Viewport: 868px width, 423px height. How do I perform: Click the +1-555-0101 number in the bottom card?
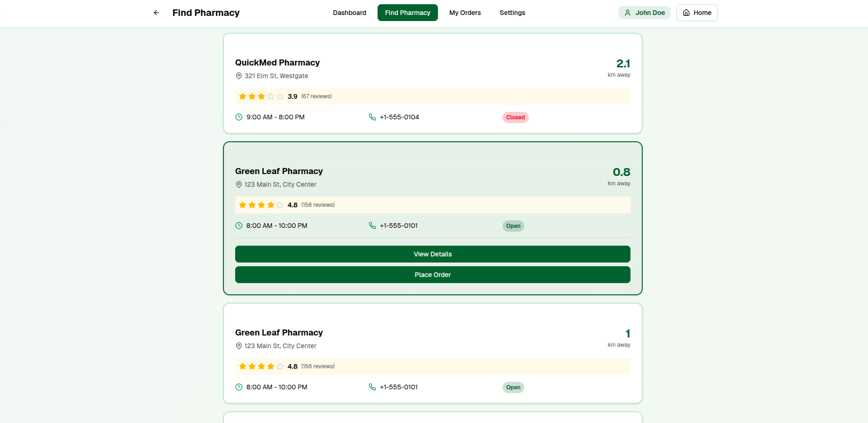tap(399, 387)
